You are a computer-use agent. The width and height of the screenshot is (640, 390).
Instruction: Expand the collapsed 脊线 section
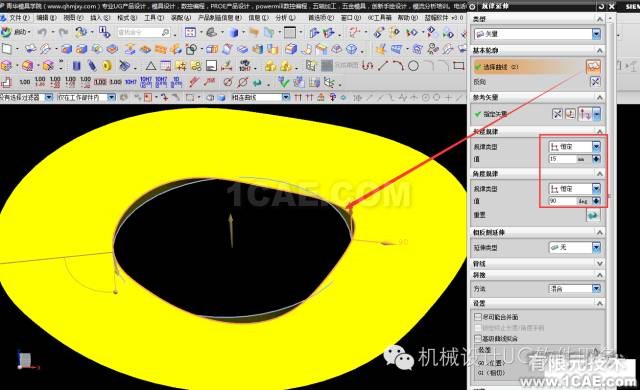pyautogui.click(x=538, y=264)
